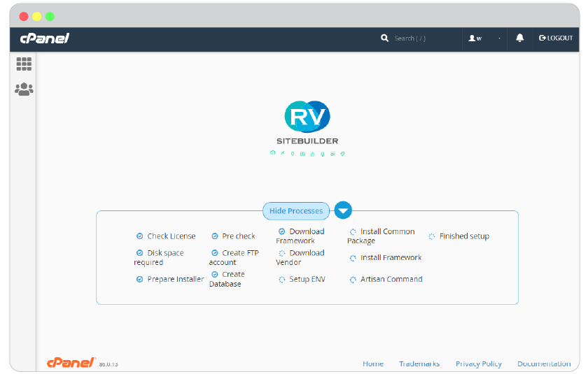The image size is (588, 374).
Task: Click the Download Vendor spinner icon
Action: click(x=282, y=253)
